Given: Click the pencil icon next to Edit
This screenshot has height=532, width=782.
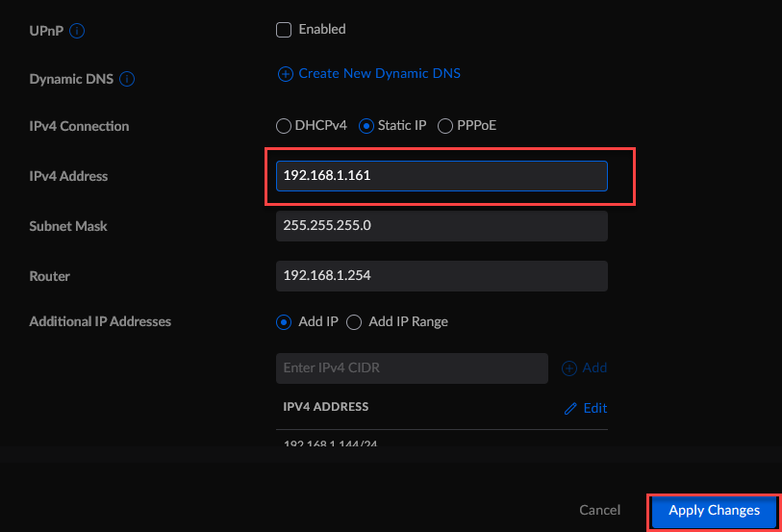Looking at the screenshot, I should pyautogui.click(x=570, y=409).
